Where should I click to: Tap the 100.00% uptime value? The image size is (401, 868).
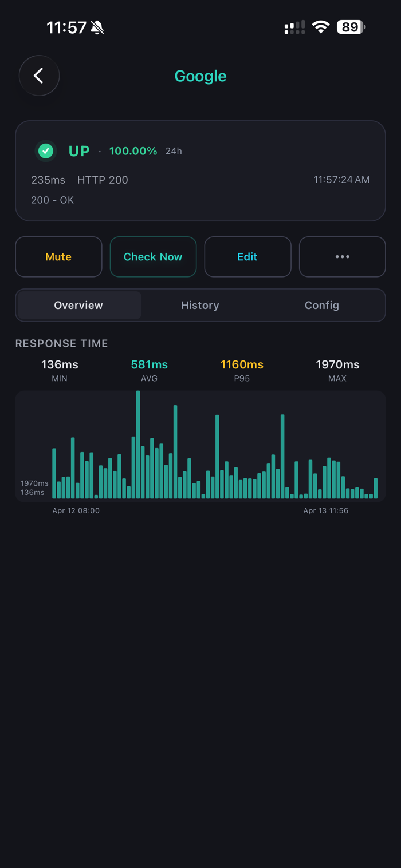(133, 151)
